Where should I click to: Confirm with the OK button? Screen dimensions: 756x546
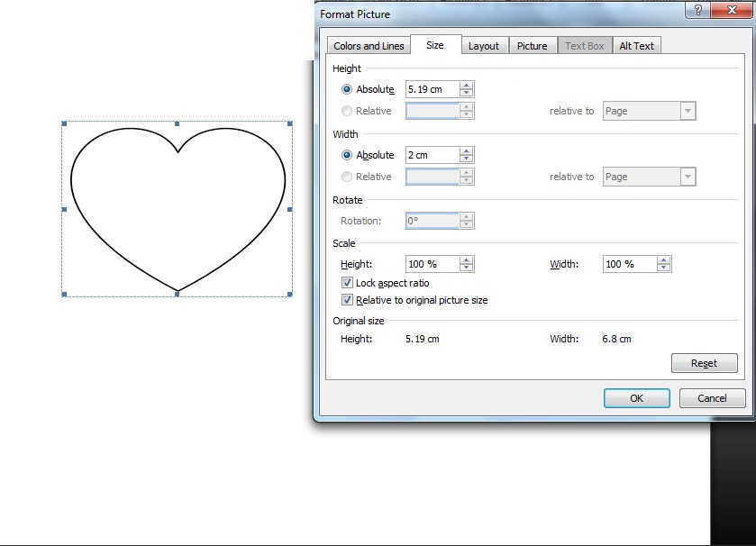[x=636, y=398]
